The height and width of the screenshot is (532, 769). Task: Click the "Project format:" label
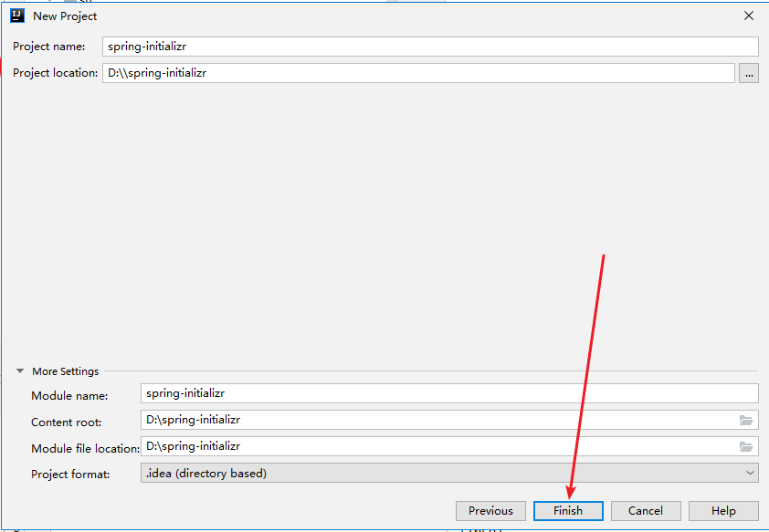[x=70, y=475]
